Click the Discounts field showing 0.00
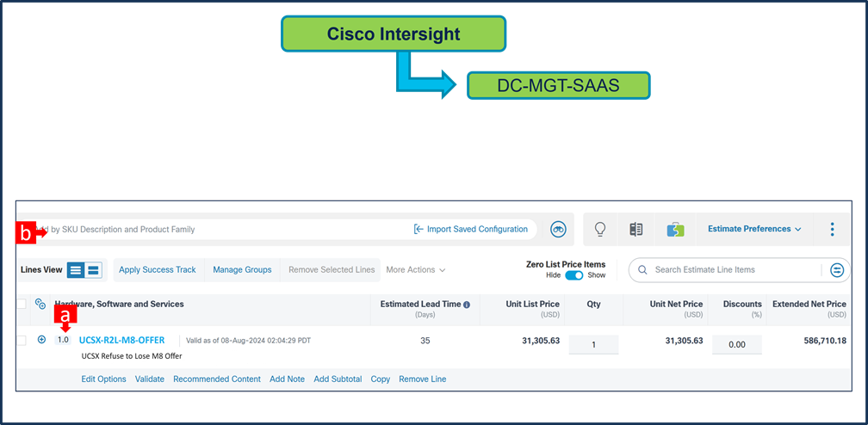Image resolution: width=868 pixels, height=425 pixels. coord(737,344)
